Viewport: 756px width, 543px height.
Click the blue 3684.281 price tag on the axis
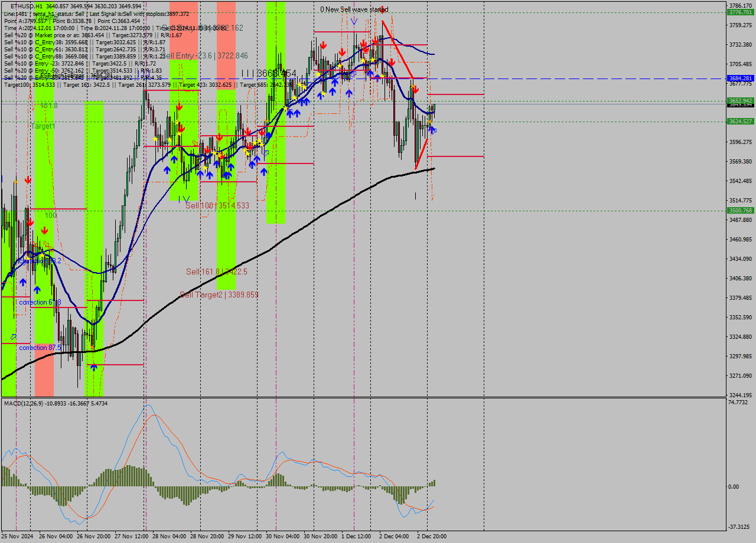tap(742, 77)
